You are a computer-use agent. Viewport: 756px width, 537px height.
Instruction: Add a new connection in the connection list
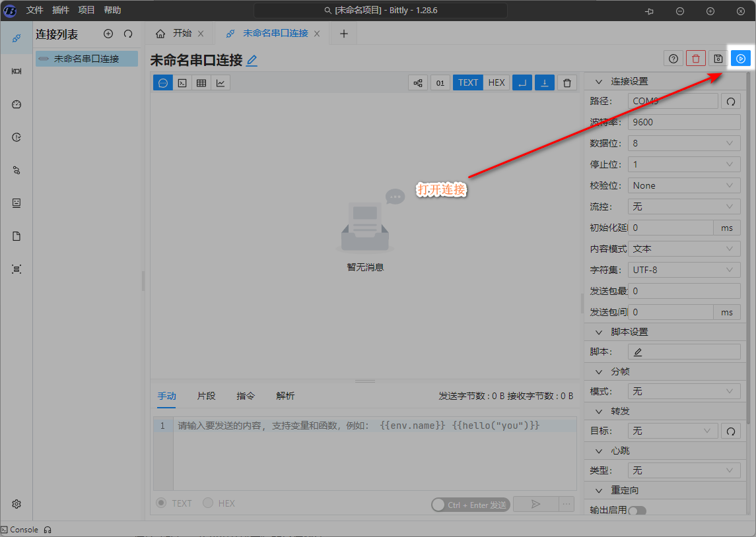pos(108,34)
